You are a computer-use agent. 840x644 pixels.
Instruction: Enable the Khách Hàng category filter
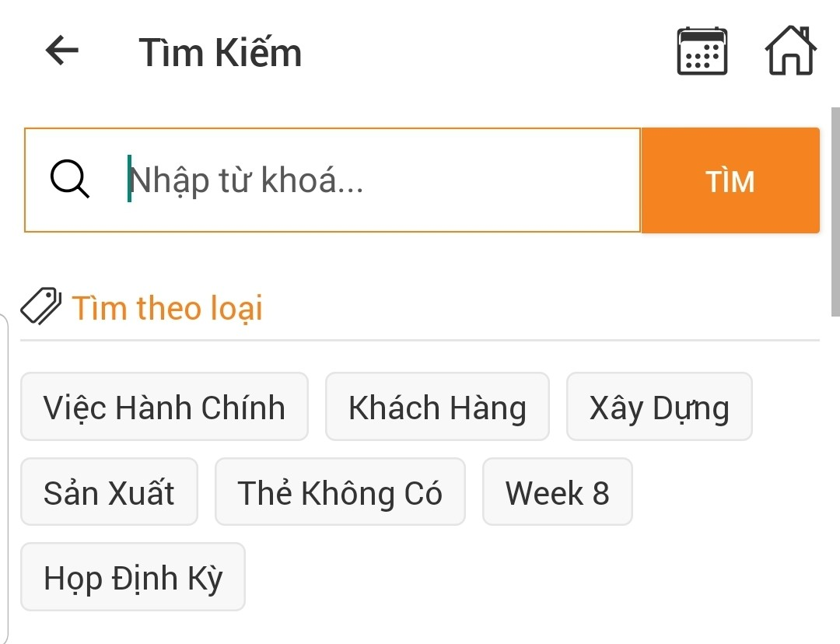pyautogui.click(x=437, y=406)
